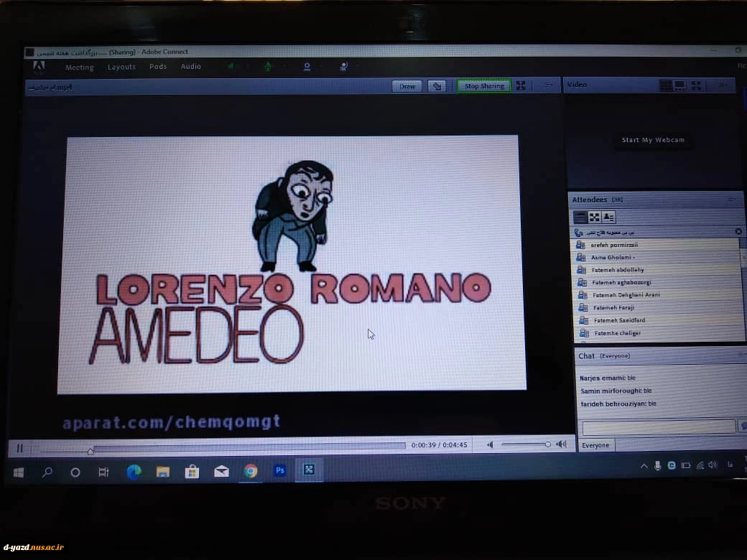Open the Layouts menu
This screenshot has width=747, height=560.
pyautogui.click(x=121, y=67)
